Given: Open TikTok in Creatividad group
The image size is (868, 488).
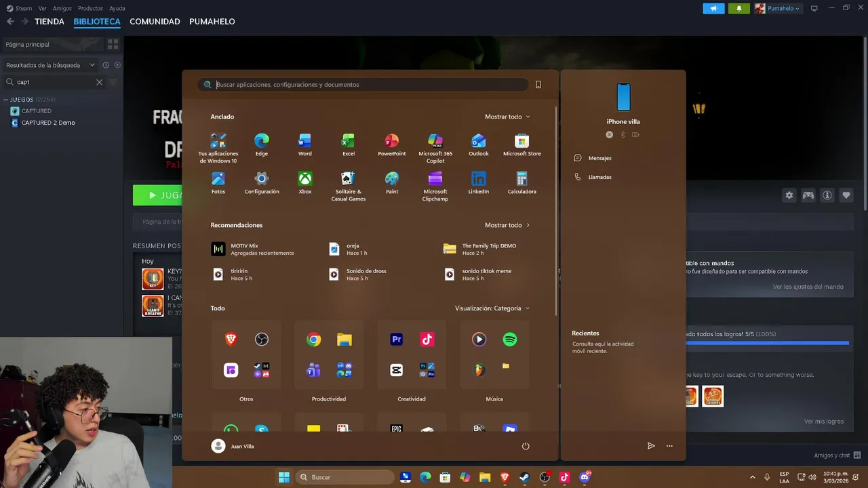Looking at the screenshot, I should click(x=427, y=340).
